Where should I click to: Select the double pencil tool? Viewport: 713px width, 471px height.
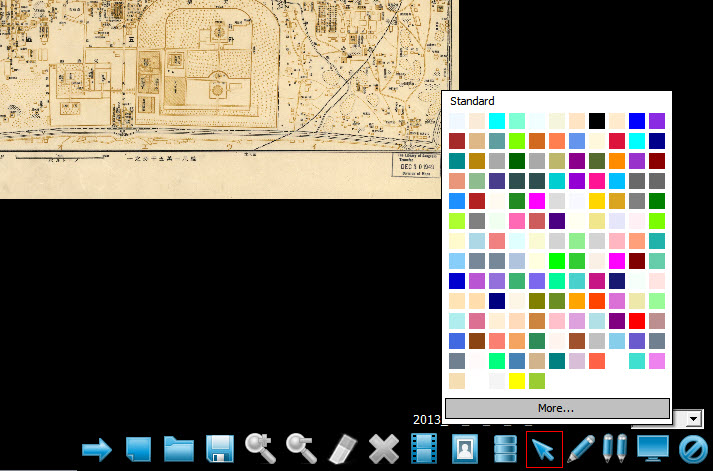616,449
